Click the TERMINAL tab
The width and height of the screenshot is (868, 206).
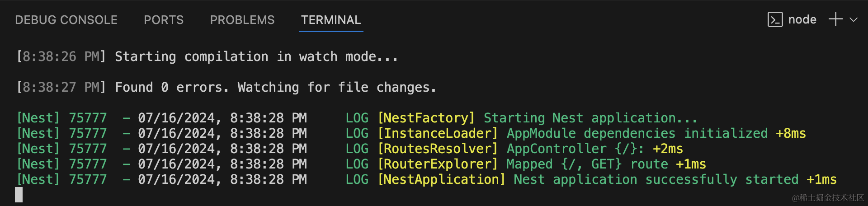click(x=331, y=20)
